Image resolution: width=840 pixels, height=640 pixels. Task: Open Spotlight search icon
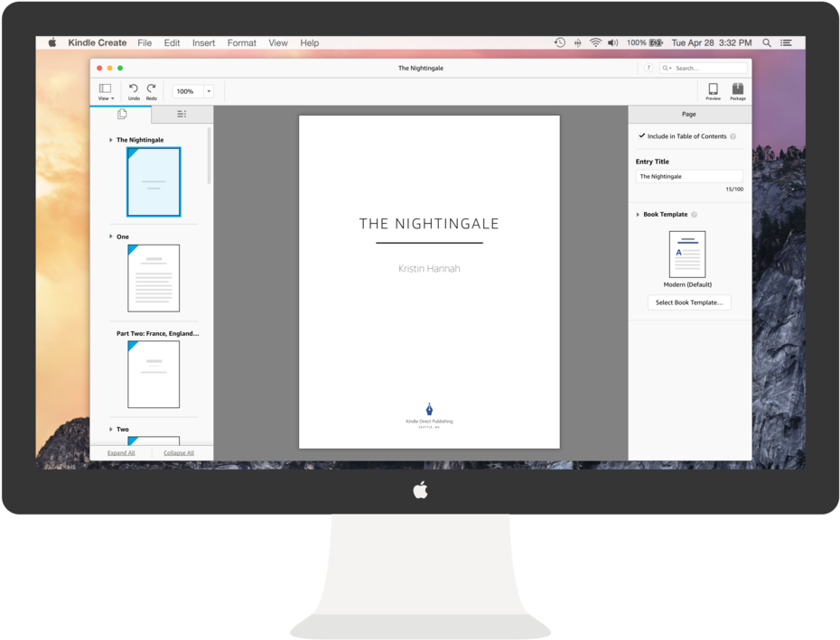click(767, 42)
